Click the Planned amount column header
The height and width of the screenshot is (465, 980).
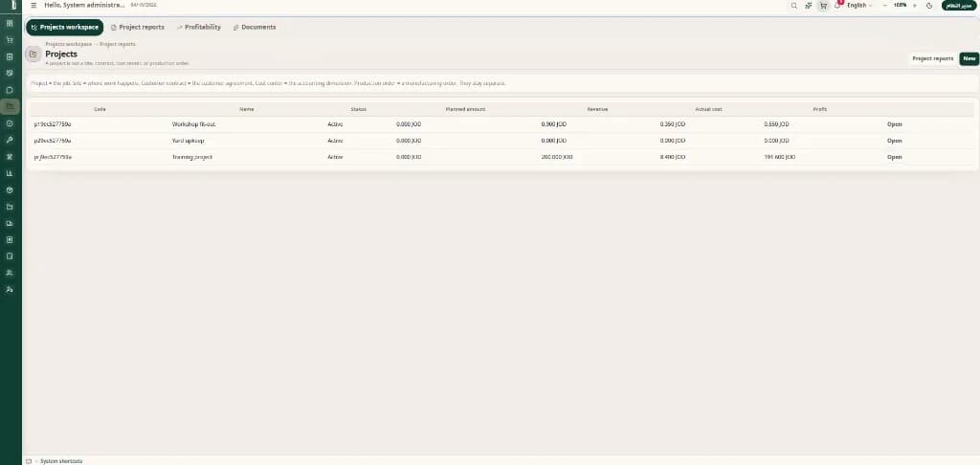click(x=465, y=109)
